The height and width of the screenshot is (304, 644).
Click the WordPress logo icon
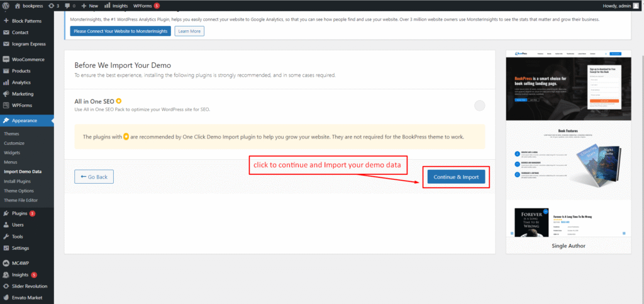(x=6, y=6)
